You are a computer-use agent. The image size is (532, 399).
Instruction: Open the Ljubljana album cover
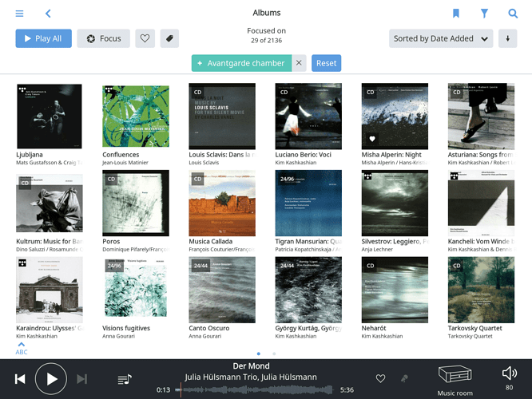[50, 117]
